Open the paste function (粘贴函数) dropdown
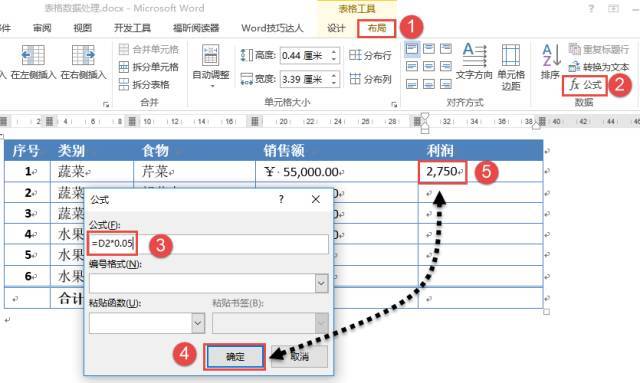640x383 pixels. coord(198,323)
